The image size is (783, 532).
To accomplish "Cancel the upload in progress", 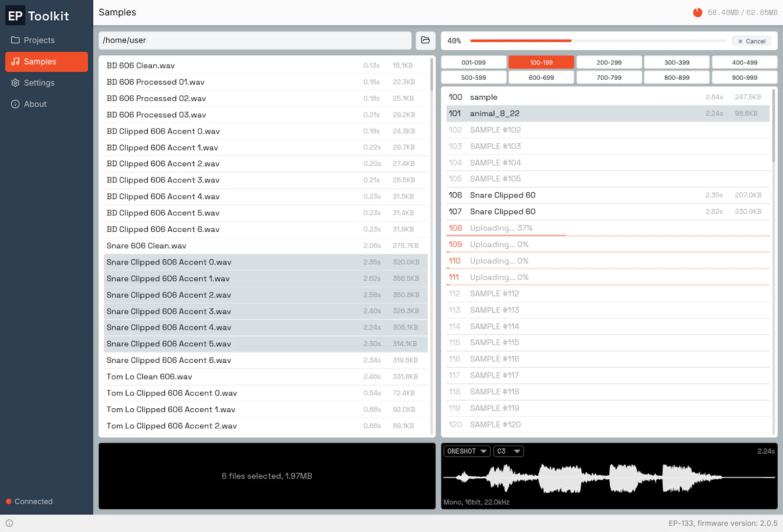I will click(x=752, y=41).
